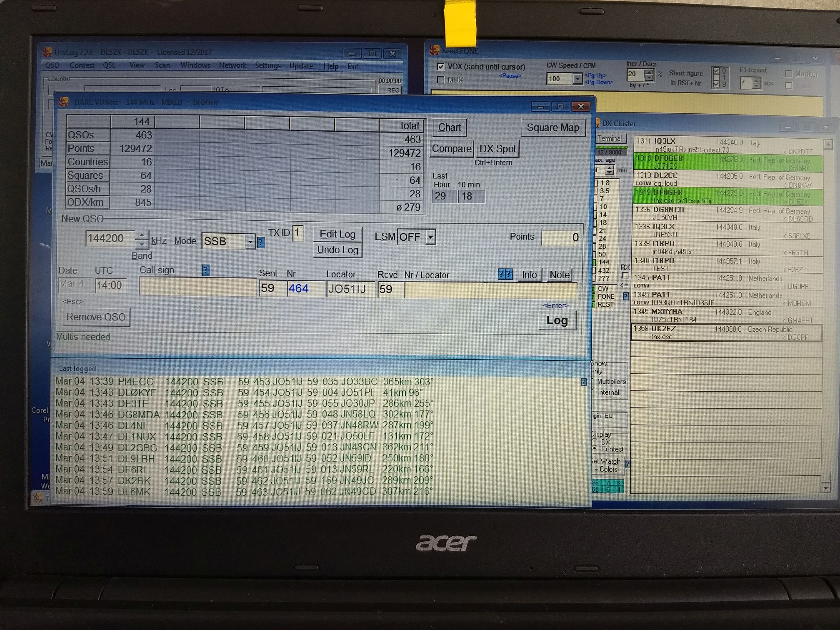Increase the Incr/Decr percent stepper
This screenshot has height=630, width=840.
tap(649, 72)
